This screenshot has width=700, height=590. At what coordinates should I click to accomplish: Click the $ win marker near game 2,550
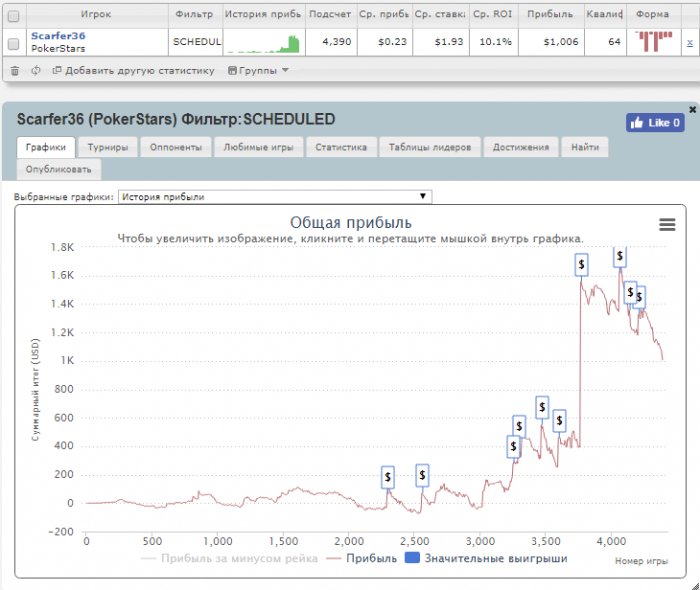[422, 475]
